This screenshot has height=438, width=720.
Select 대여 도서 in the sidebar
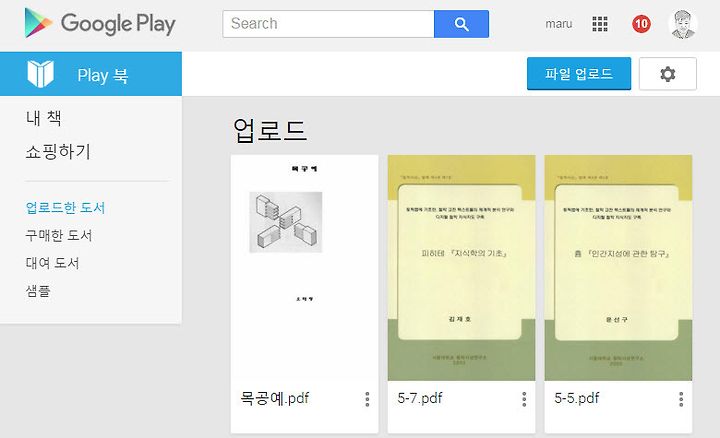(x=52, y=263)
